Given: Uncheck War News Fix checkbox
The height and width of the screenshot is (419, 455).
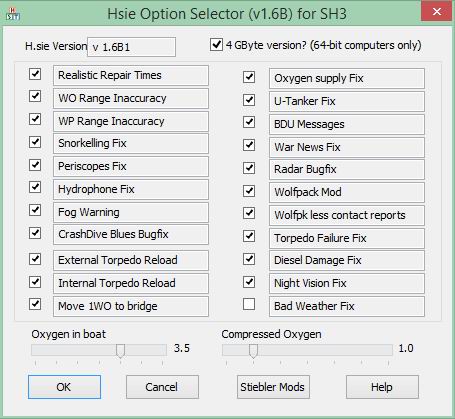Looking at the screenshot, I should point(249,145).
